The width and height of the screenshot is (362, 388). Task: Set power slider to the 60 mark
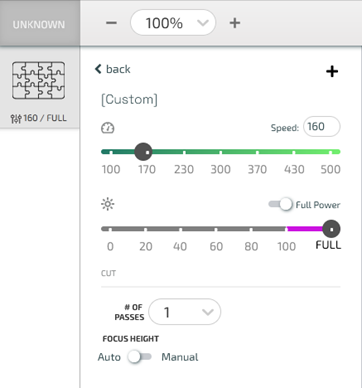pos(216,229)
